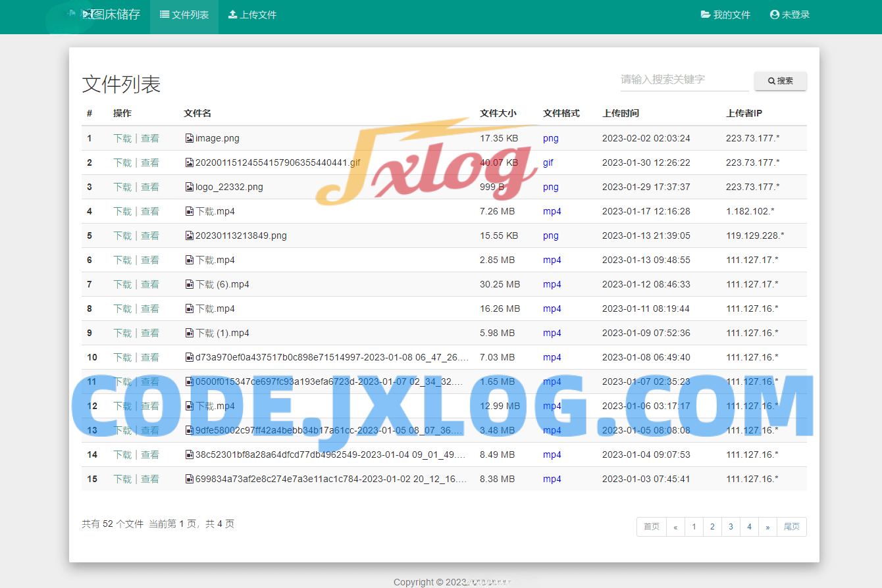Go to page 3 in pagination
Screen dimensions: 882x588
731,526
